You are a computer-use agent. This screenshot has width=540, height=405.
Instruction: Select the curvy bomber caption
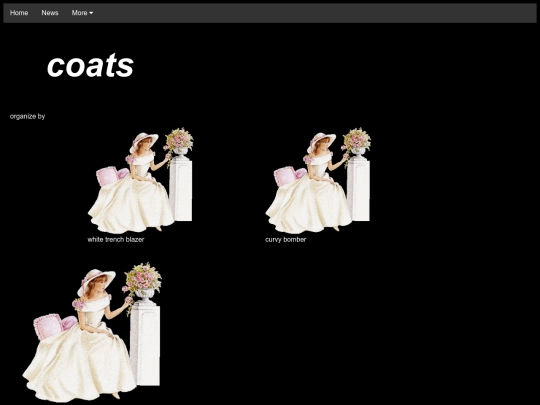[285, 239]
